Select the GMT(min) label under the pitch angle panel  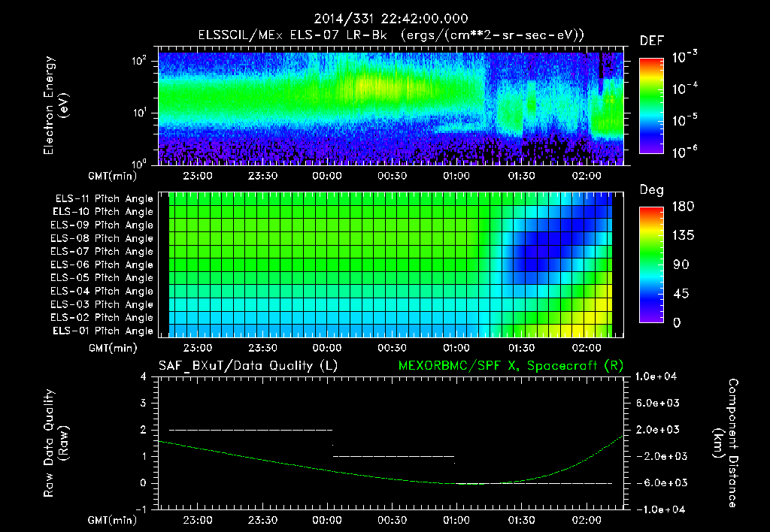pos(113,349)
